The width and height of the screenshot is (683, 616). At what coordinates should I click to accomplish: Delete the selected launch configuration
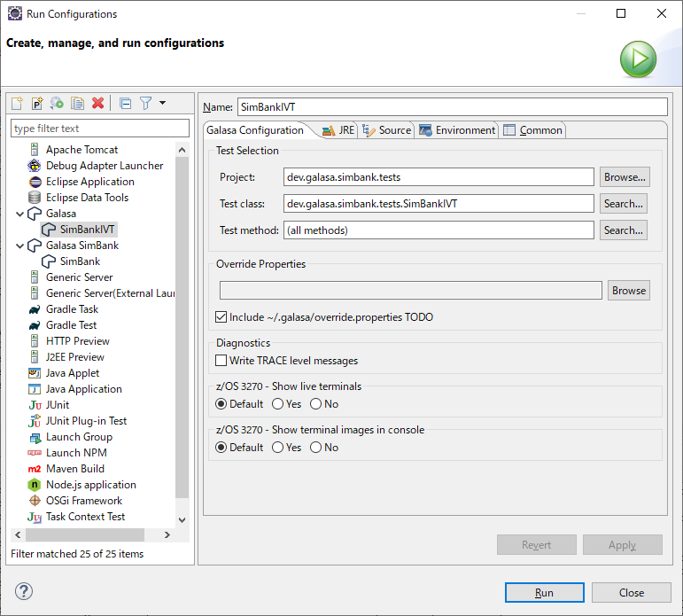click(x=98, y=104)
